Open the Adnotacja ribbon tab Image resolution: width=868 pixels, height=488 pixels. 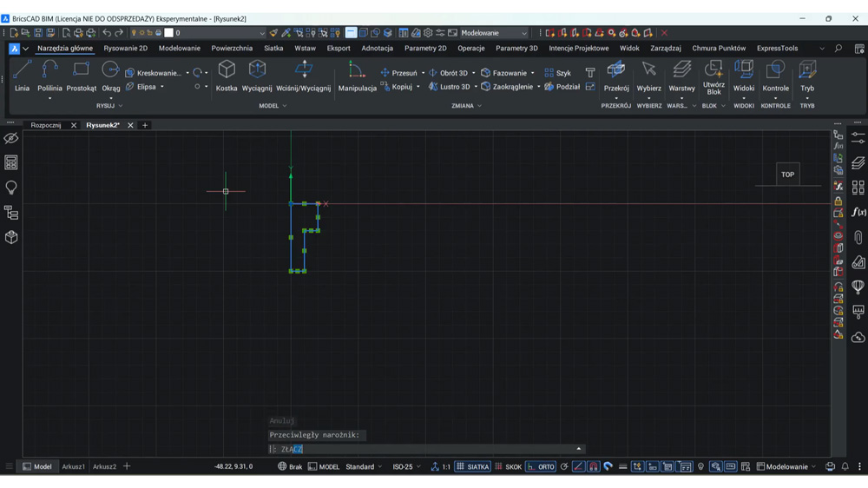coord(377,48)
